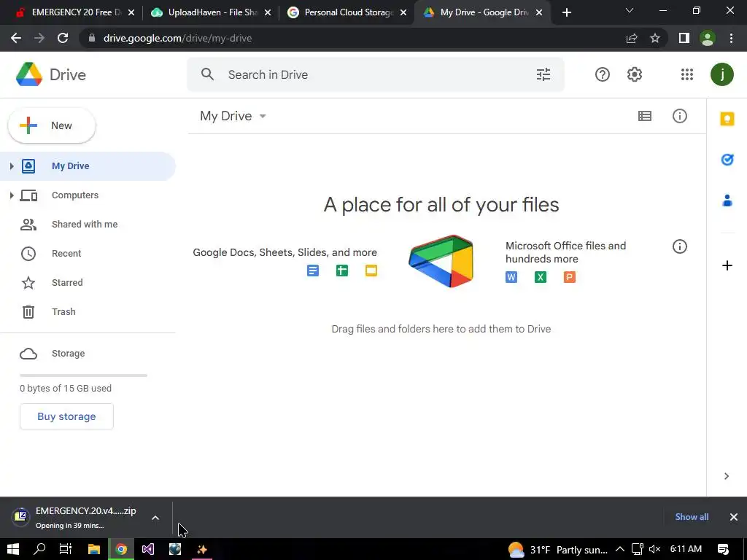Click the Google Sheets icon
Image resolution: width=747 pixels, height=560 pixels.
click(342, 271)
